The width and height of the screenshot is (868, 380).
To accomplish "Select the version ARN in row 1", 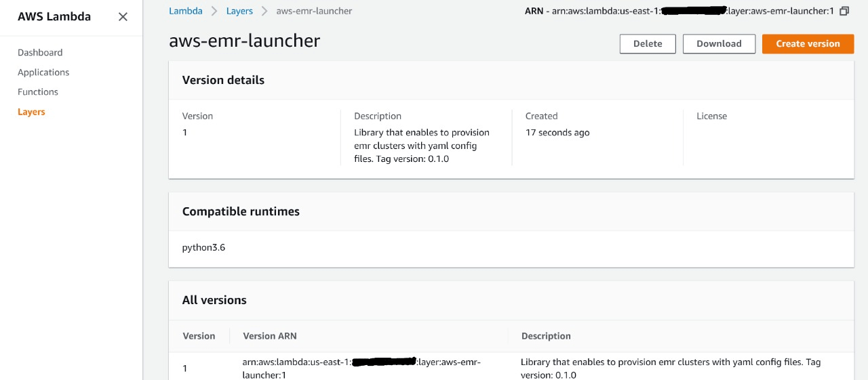I will point(361,368).
